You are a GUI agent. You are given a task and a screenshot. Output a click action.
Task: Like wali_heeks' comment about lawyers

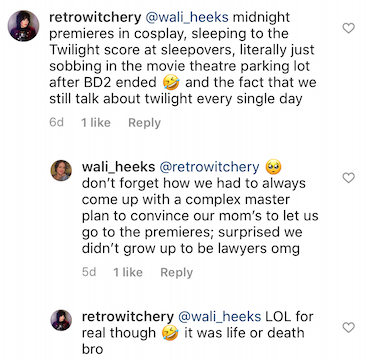click(349, 178)
